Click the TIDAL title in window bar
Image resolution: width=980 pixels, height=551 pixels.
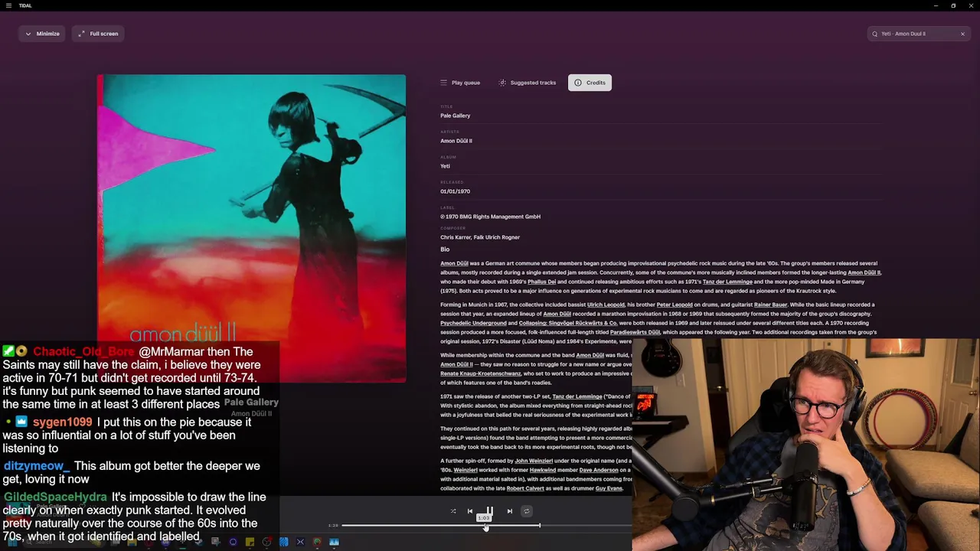click(25, 5)
